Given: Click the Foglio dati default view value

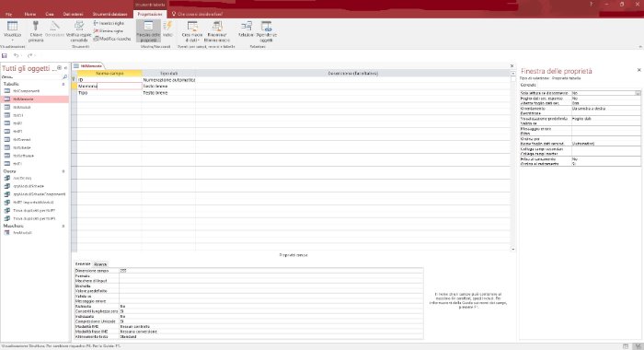Looking at the screenshot, I should pyautogui.click(x=605, y=119).
